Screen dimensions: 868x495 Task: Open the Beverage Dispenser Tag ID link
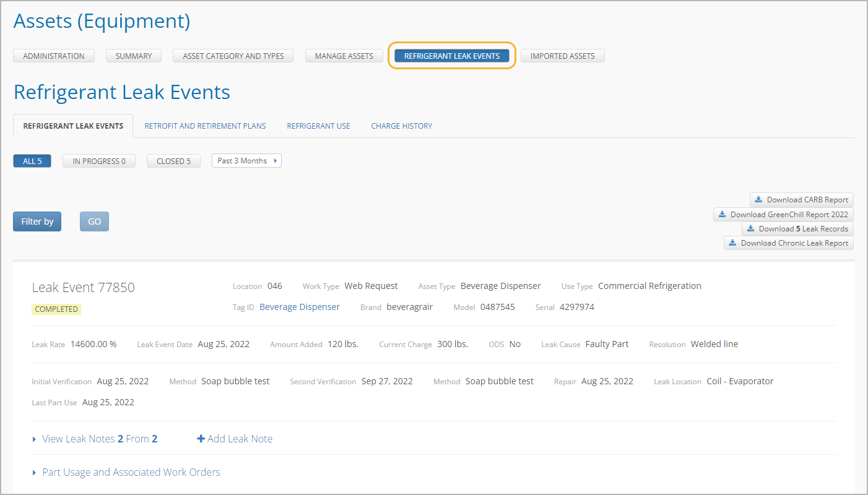[300, 307]
